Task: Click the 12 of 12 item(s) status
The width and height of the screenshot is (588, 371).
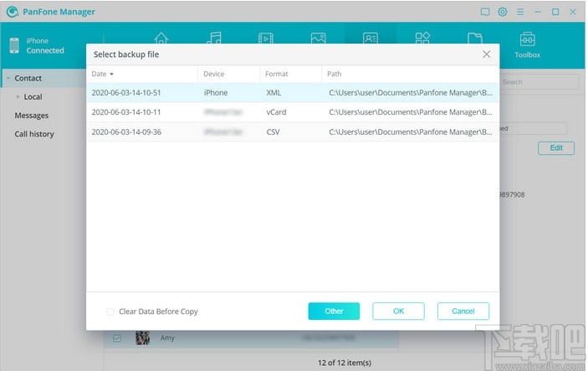Action: pyautogui.click(x=345, y=363)
